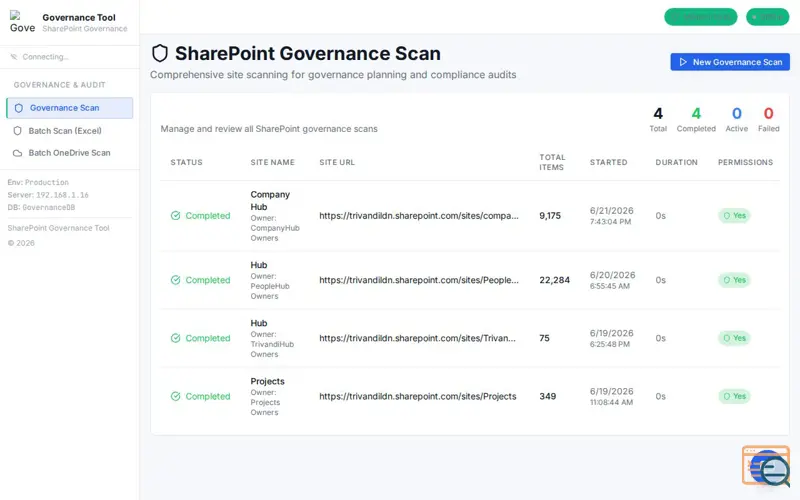Click the 9,175 total items value

point(550,215)
